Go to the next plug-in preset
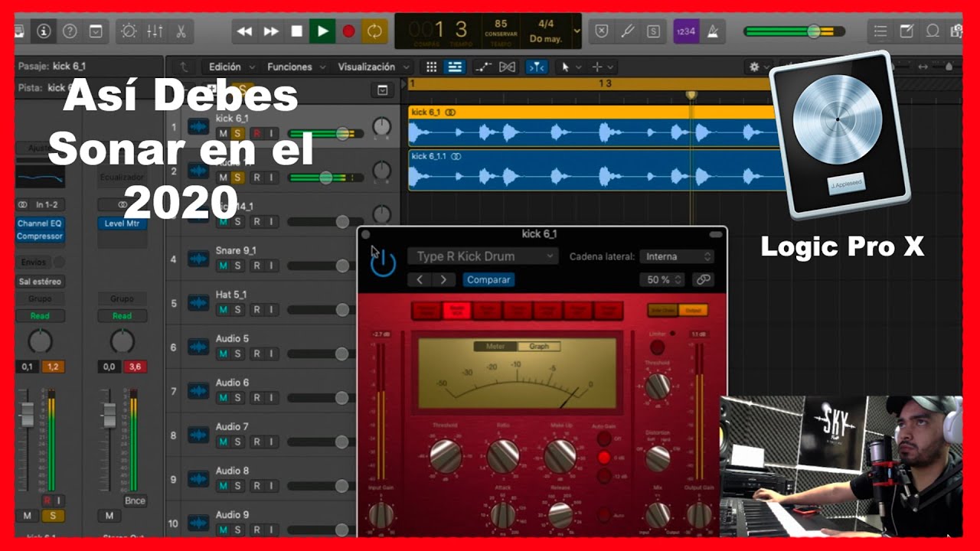 pyautogui.click(x=443, y=279)
